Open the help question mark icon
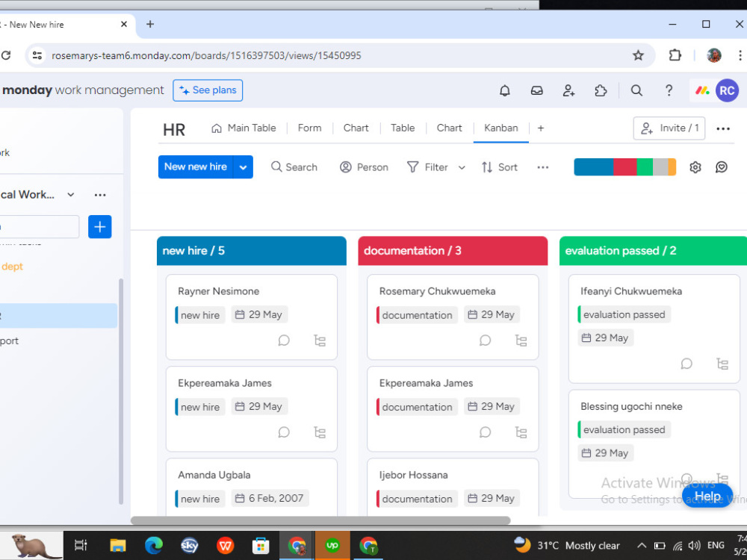Screen dimensions: 747x560 [669, 90]
